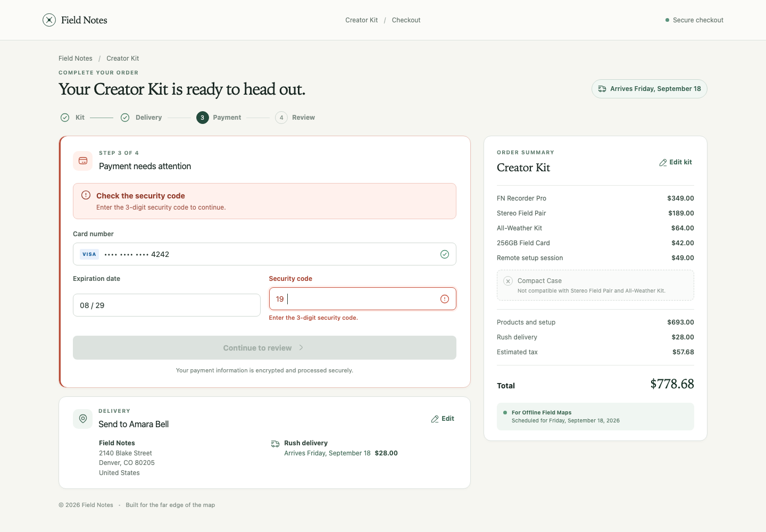Select the Payment step label
Viewport: 766px width, 532px height.
click(227, 118)
